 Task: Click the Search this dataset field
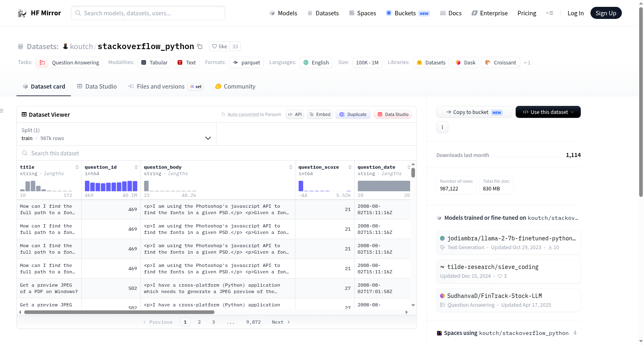pyautogui.click(x=217, y=153)
